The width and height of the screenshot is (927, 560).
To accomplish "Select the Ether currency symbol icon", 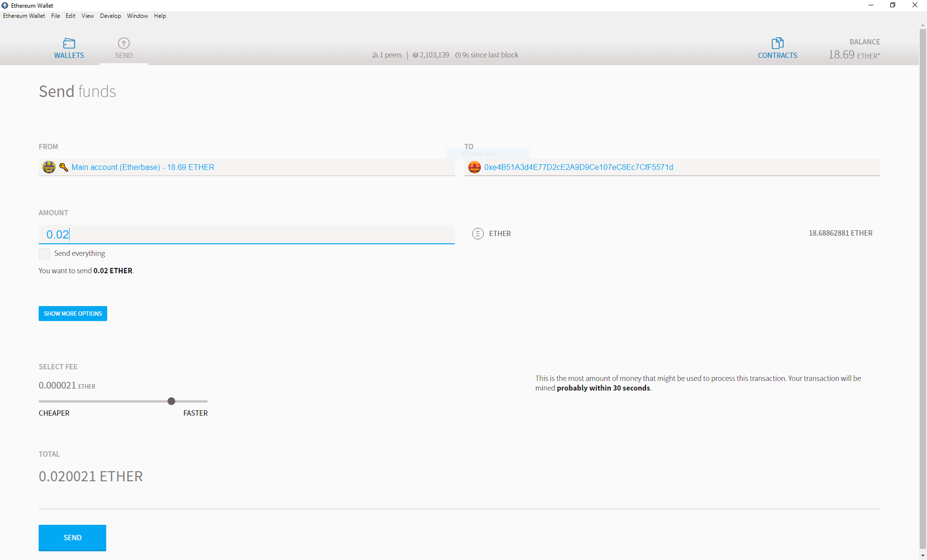I will point(478,234).
